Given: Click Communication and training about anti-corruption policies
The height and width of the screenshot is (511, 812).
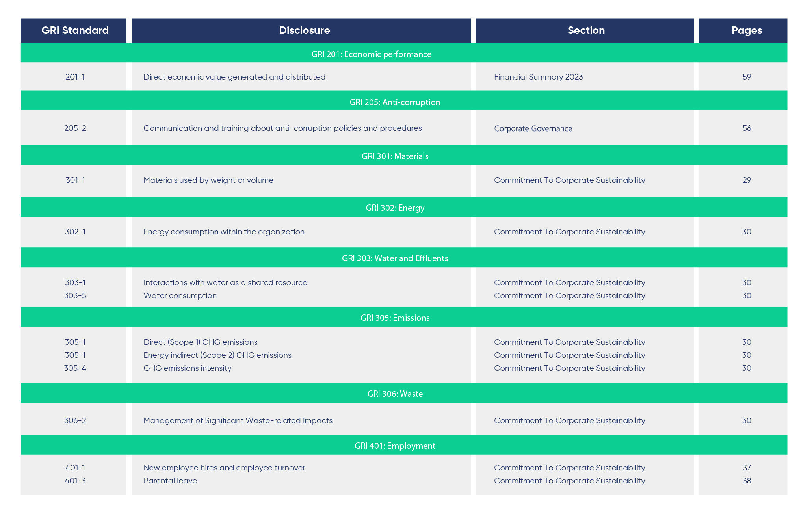Looking at the screenshot, I should point(282,128).
